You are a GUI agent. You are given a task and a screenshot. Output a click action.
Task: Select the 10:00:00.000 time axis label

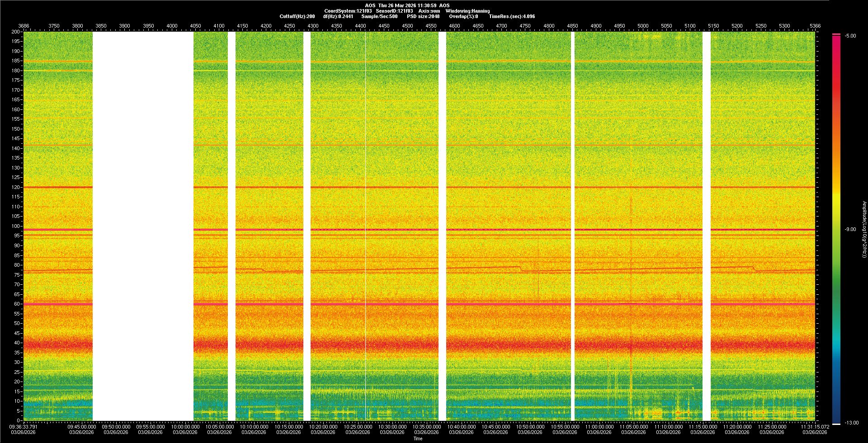[x=185, y=426]
